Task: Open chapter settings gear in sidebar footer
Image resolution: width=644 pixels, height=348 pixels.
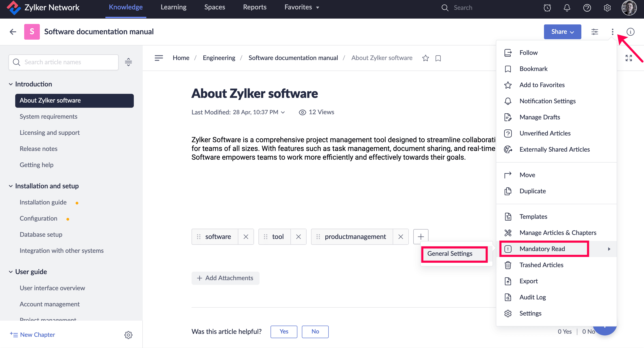Action: (x=128, y=335)
